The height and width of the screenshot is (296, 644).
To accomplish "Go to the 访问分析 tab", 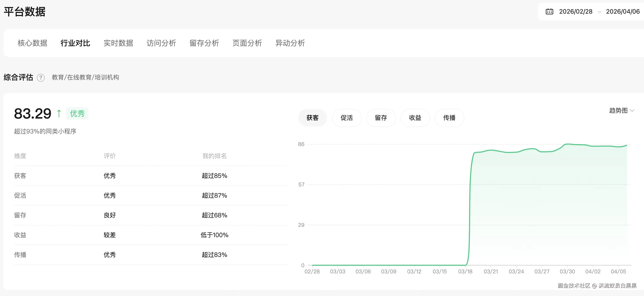I will coord(161,43).
